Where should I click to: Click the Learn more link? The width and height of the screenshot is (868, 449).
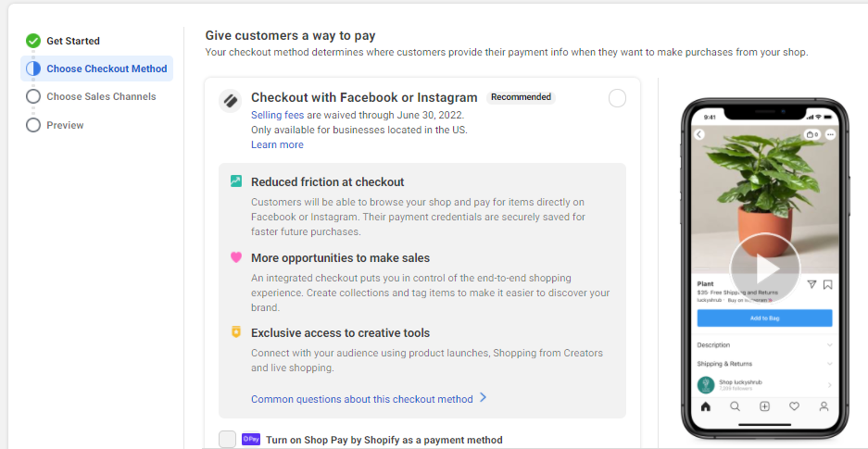277,144
